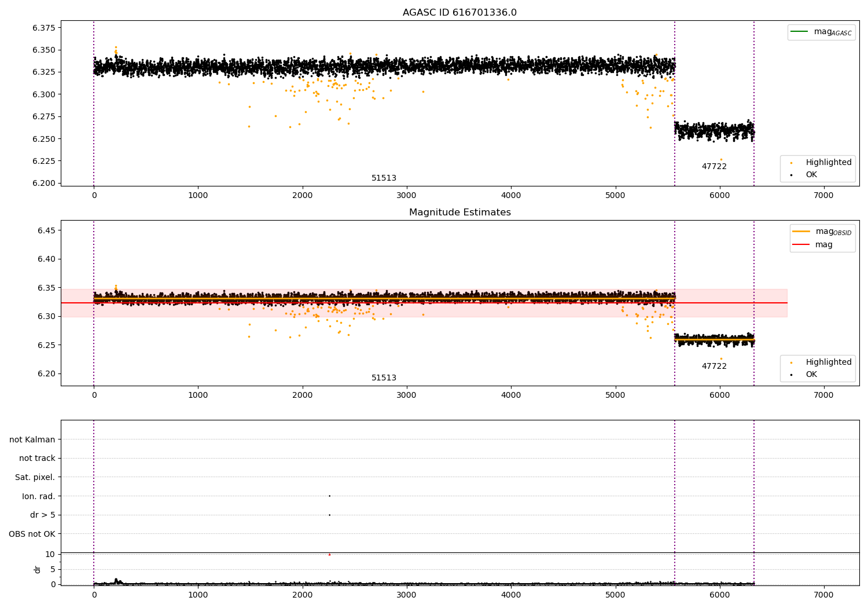Click the 'Sat. pixel.' row label
Screen dimensions: 868x608
coord(35,477)
